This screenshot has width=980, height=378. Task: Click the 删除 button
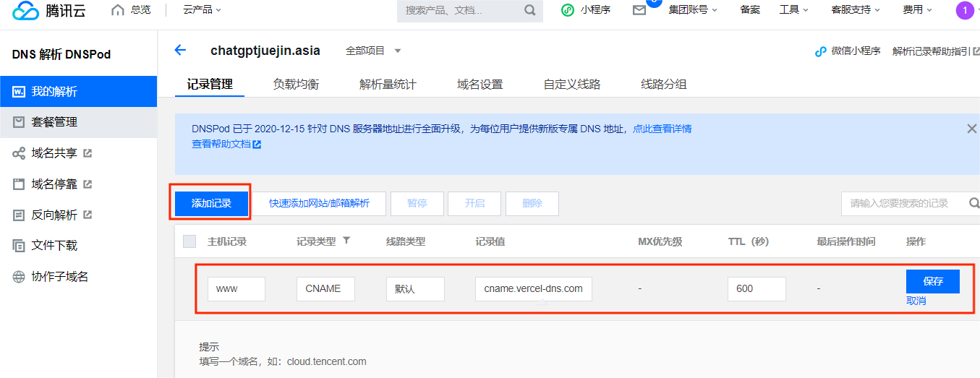pyautogui.click(x=532, y=203)
